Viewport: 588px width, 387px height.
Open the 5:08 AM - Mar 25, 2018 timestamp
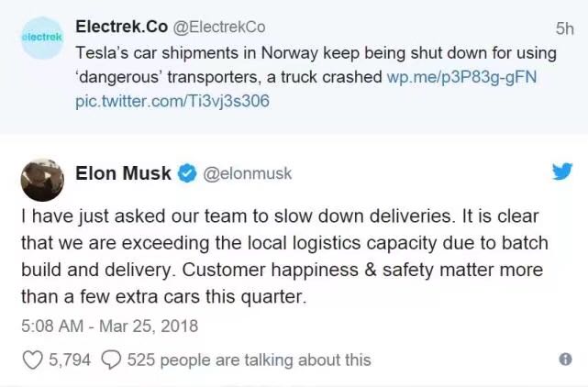coord(109,326)
